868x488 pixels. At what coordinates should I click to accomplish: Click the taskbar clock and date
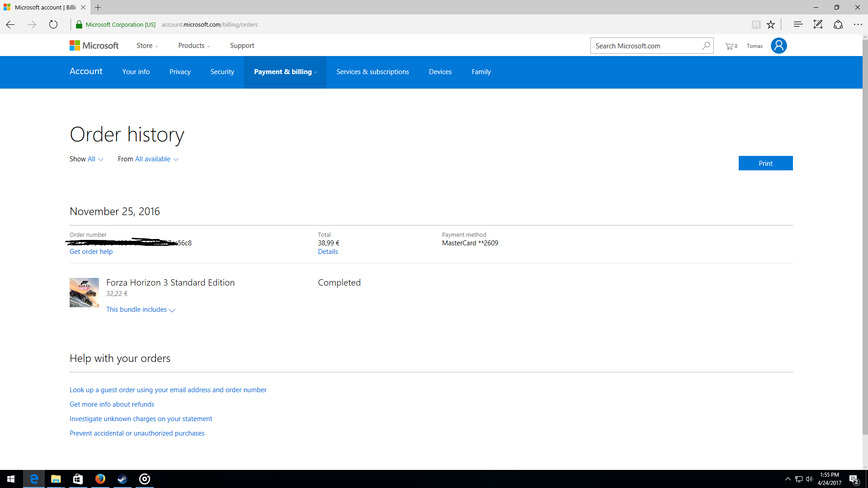829,479
